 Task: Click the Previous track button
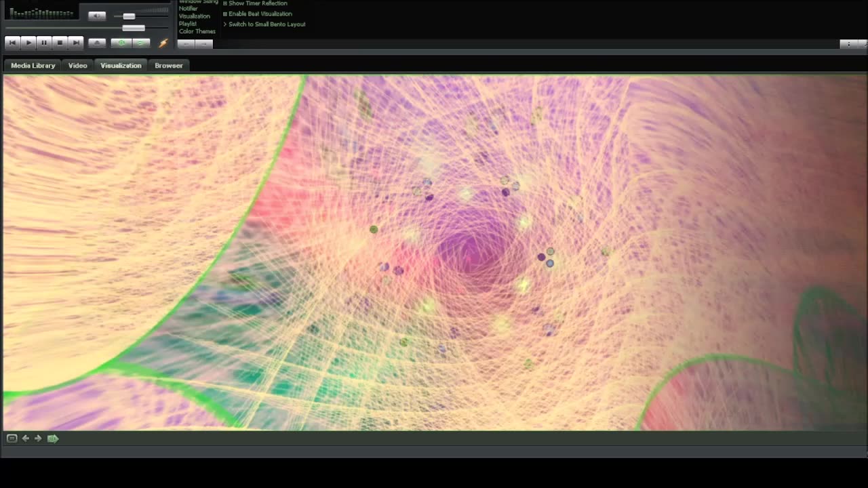pos(12,43)
